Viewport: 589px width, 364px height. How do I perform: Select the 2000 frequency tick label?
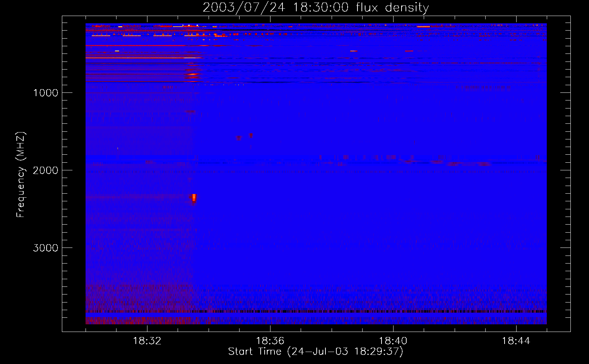click(46, 170)
